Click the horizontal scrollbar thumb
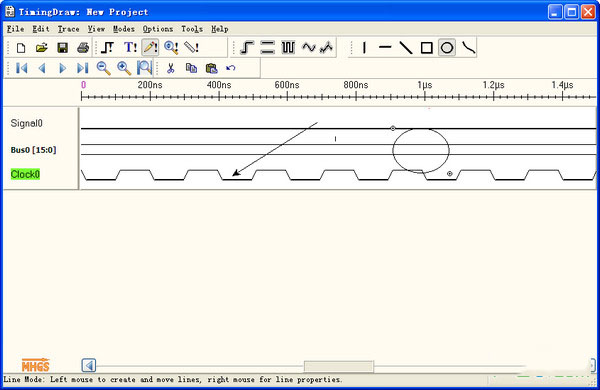This screenshot has height=390, width=600. (339, 366)
